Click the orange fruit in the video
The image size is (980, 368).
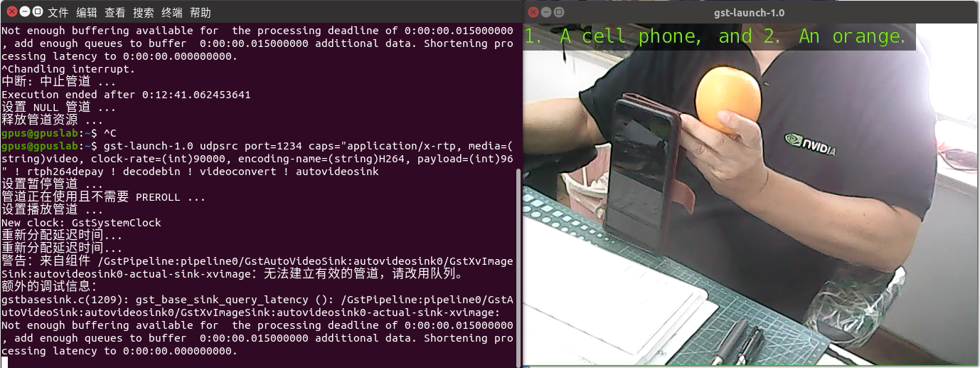pos(728,100)
